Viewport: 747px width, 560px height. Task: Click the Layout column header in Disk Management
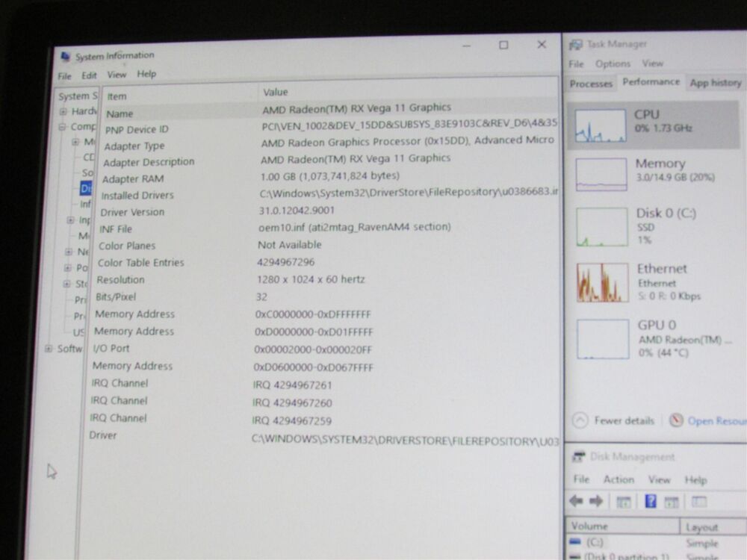pos(713,527)
